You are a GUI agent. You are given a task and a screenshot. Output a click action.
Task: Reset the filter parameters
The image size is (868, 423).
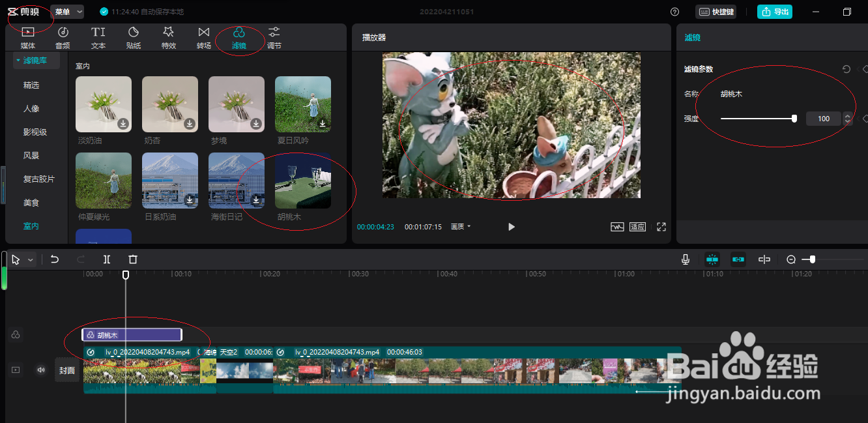[846, 69]
